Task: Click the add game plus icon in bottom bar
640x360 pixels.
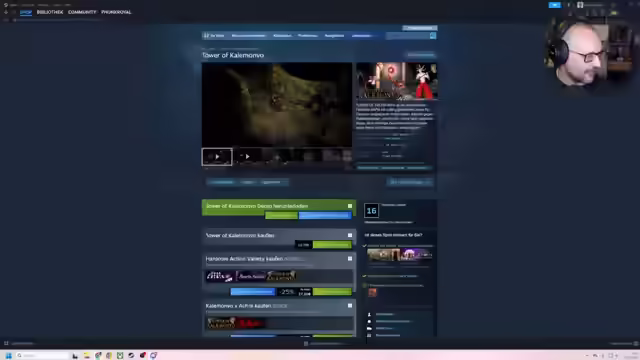Action: pos(6,344)
